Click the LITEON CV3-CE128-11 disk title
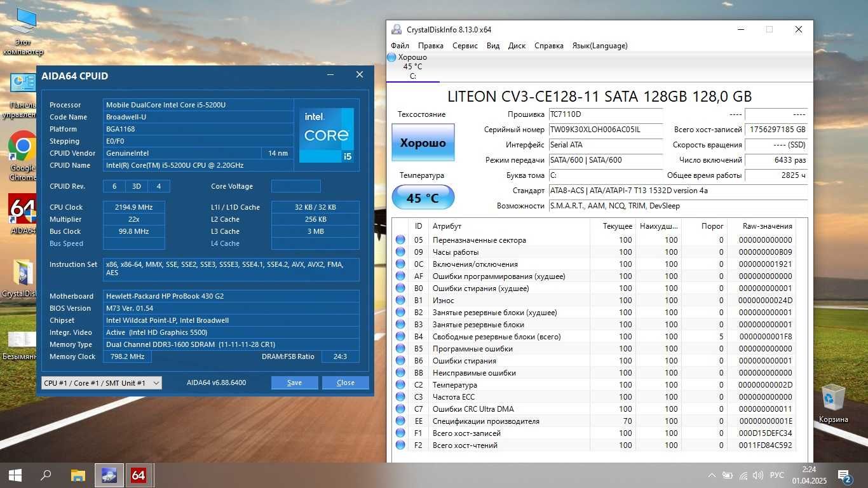Viewport: 868px width, 488px height. point(599,97)
